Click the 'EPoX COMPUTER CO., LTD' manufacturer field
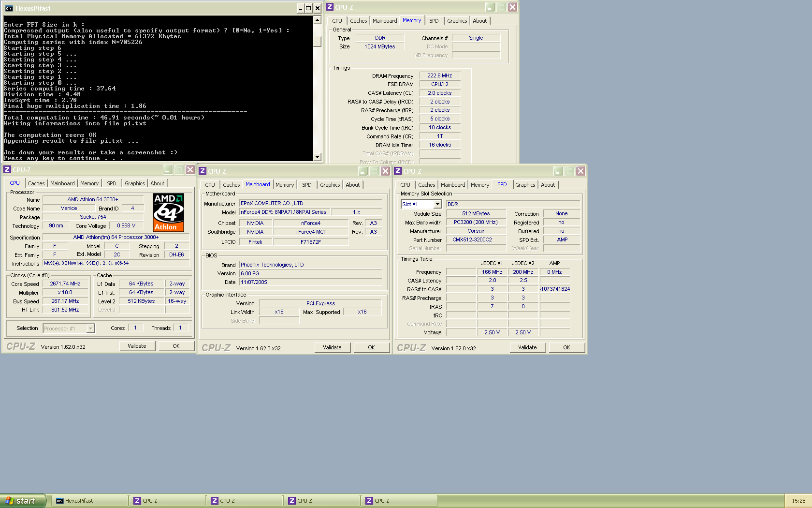 coord(311,204)
